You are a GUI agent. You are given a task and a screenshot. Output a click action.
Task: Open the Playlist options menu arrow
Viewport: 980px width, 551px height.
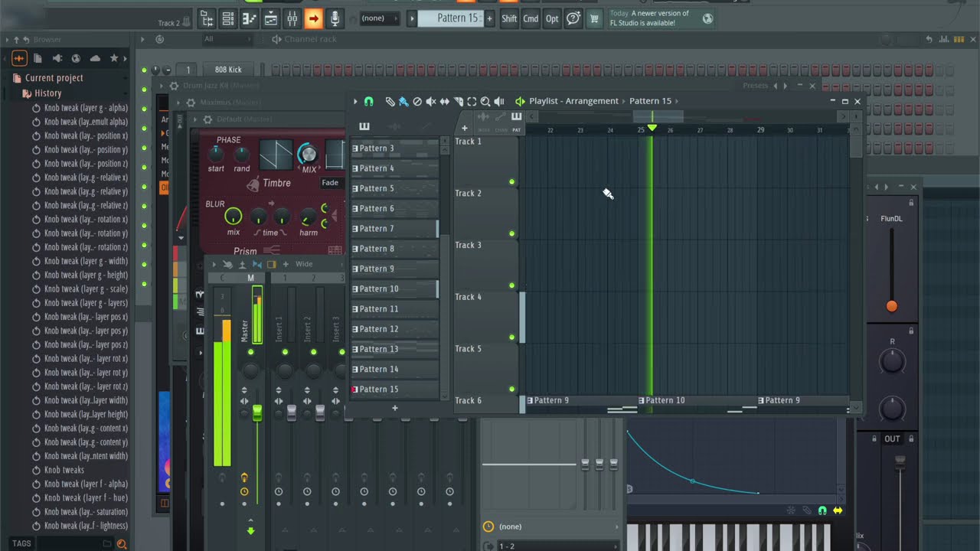pos(355,101)
